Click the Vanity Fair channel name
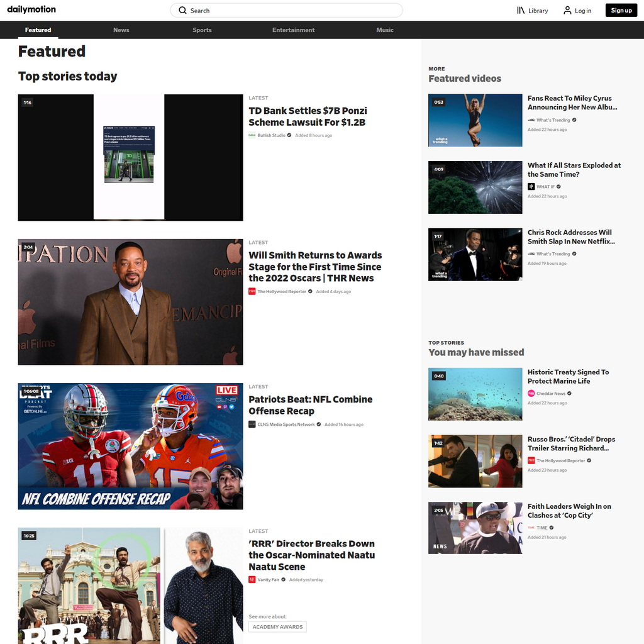 point(268,579)
